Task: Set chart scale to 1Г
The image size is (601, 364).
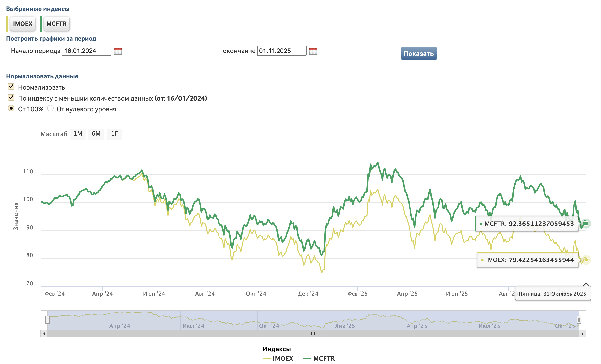Action: point(114,134)
